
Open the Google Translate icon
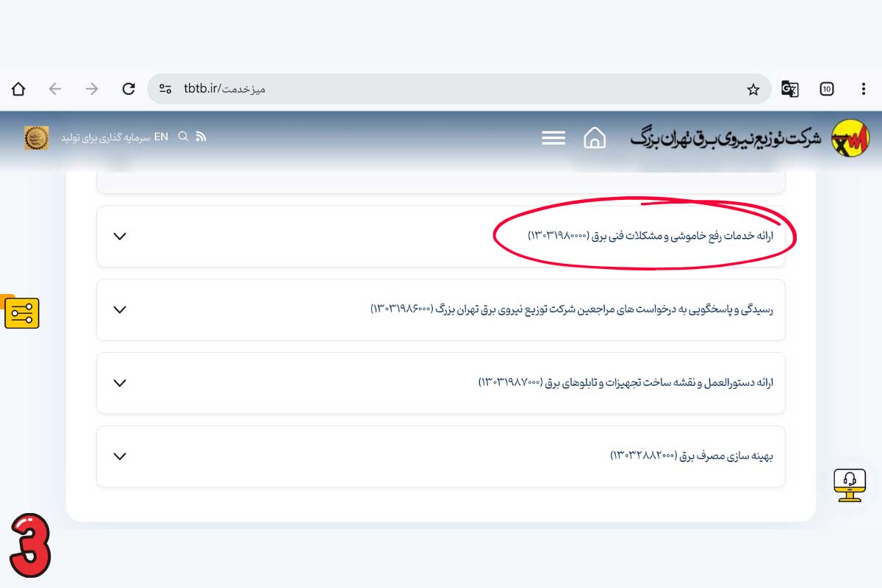click(790, 89)
